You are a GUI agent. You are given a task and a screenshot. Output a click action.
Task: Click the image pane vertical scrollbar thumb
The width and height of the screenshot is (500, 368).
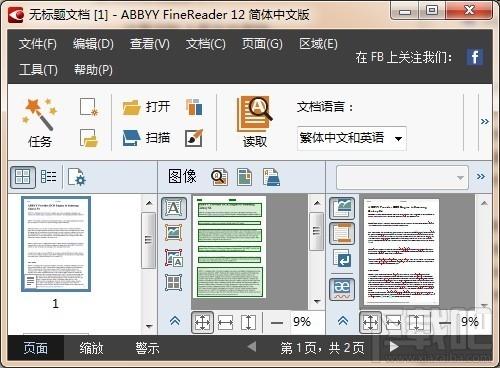[x=316, y=232]
